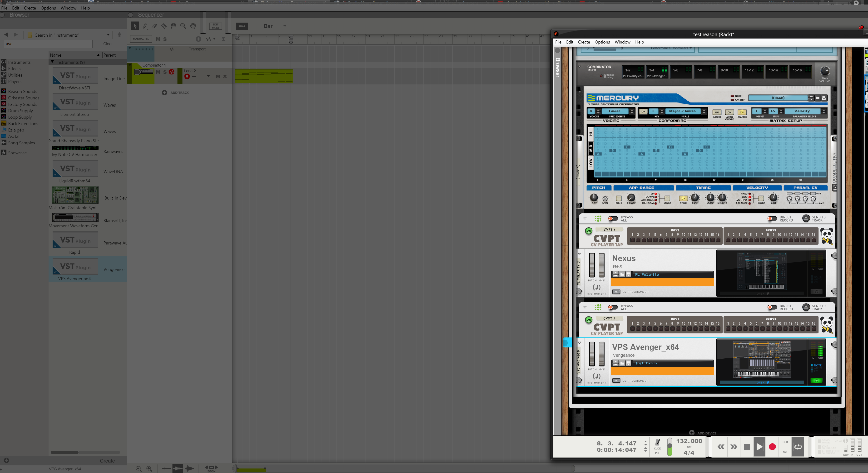
Task: Toggle the SNAP button in Sequencer
Action: pos(242,26)
